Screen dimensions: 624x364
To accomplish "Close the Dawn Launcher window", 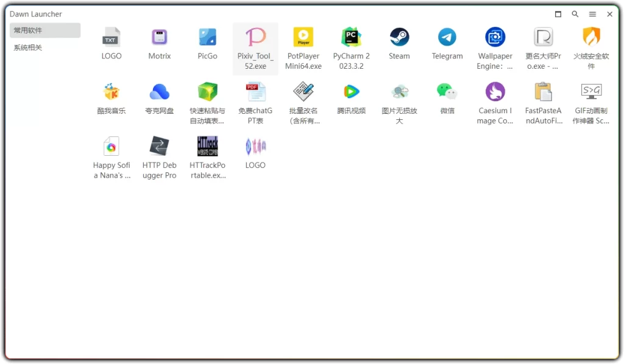I will click(x=609, y=14).
